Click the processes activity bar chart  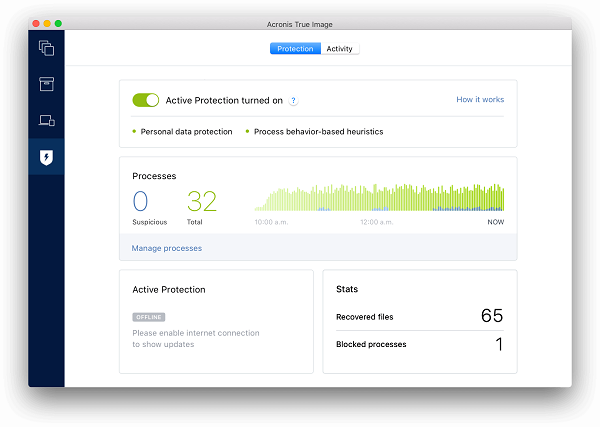click(x=379, y=197)
